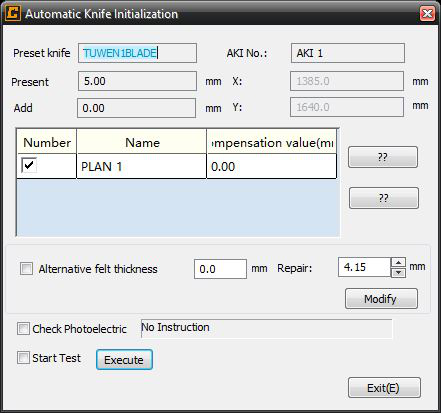Focus the Preset knife field TUWEN1BLADE
The image size is (441, 413).
click(x=137, y=53)
